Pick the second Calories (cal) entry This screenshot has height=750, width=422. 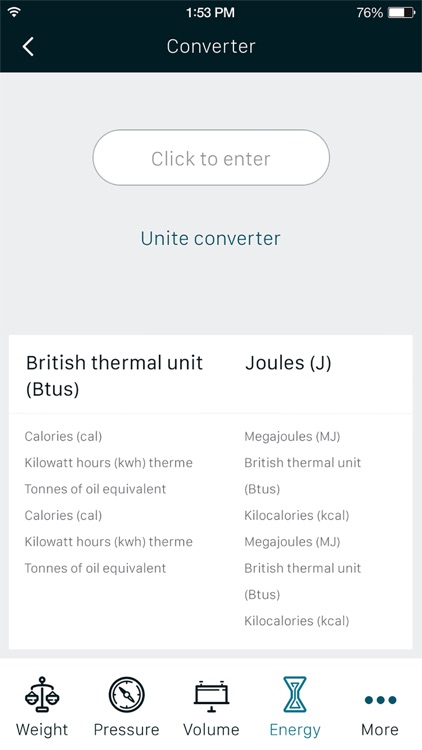pyautogui.click(x=63, y=515)
